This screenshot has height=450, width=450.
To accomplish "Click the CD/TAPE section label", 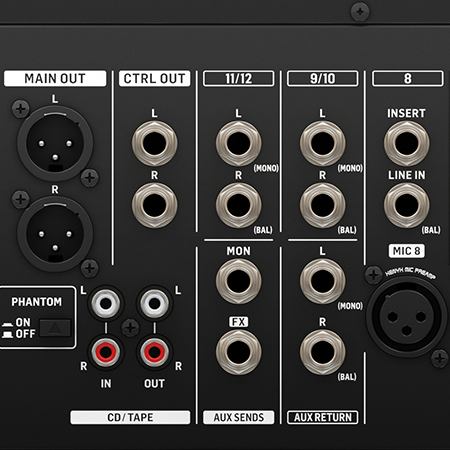I will (130, 417).
